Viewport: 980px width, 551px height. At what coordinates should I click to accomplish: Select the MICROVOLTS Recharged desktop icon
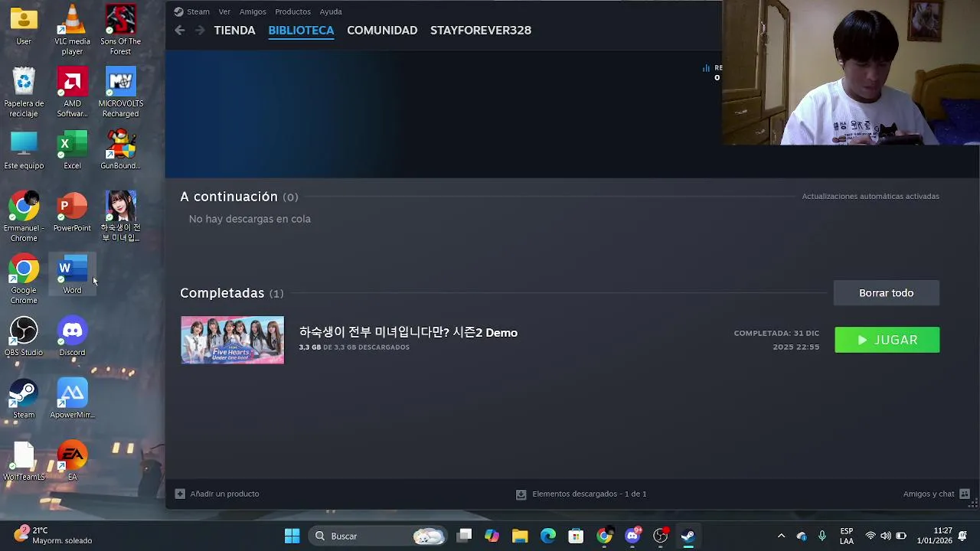[x=120, y=93]
